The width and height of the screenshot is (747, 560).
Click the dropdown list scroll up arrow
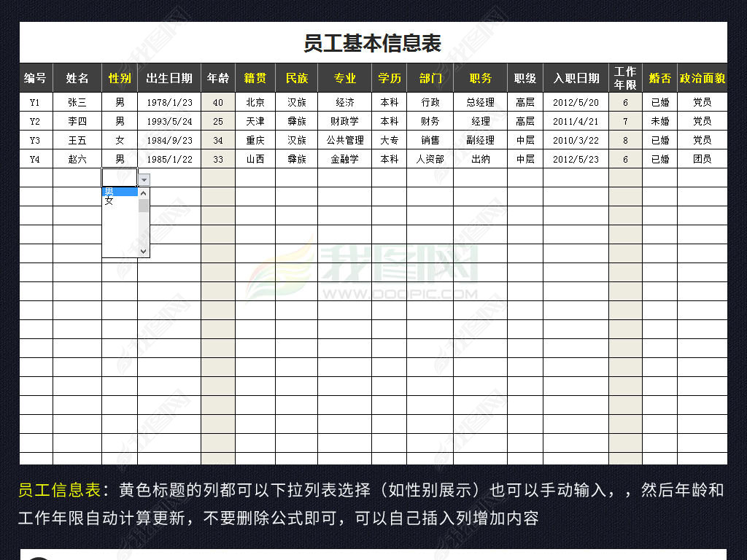click(x=144, y=193)
